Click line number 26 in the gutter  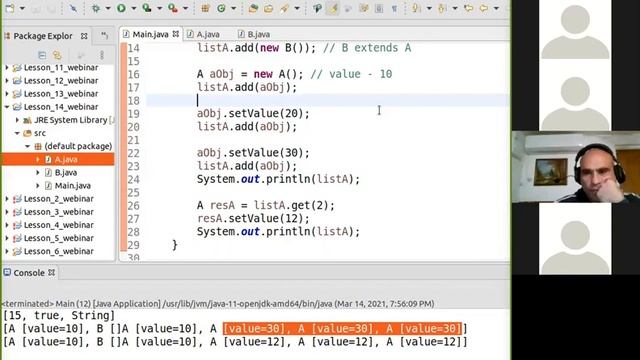[x=133, y=205]
